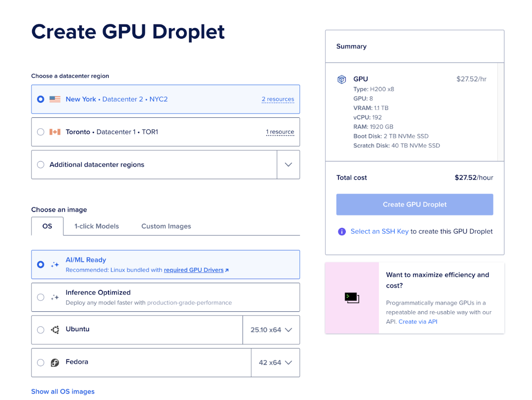Click the purple info icon near SSH Key
The image size is (532, 400).
click(x=342, y=232)
